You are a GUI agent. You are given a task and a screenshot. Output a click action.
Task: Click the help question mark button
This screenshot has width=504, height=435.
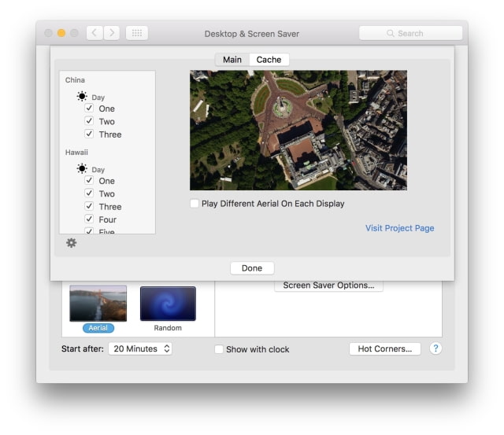pos(435,348)
